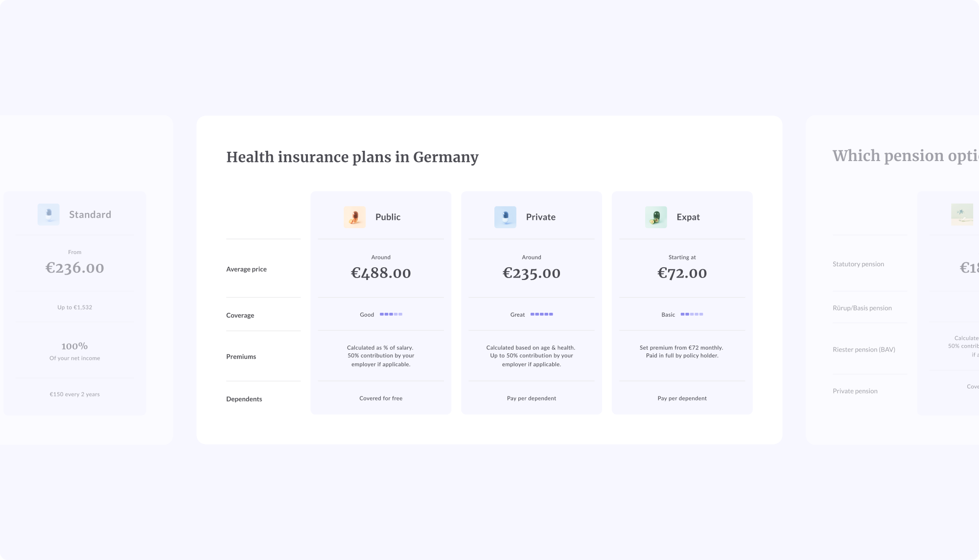Click the €235.00 Private price

pyautogui.click(x=531, y=273)
